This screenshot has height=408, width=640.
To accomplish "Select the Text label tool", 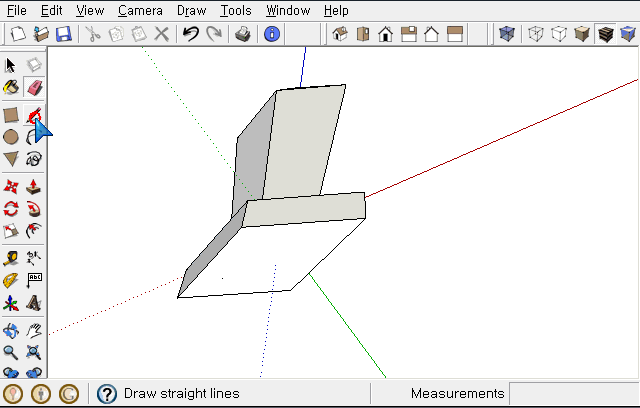I will [34, 281].
